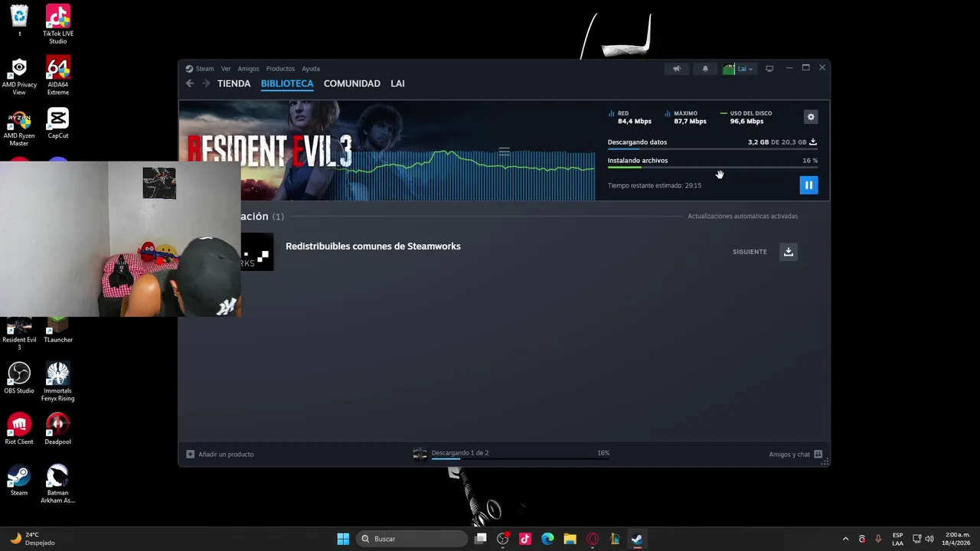Open the Windows Start menu
Viewport: 980px width, 551px height.
point(343,539)
